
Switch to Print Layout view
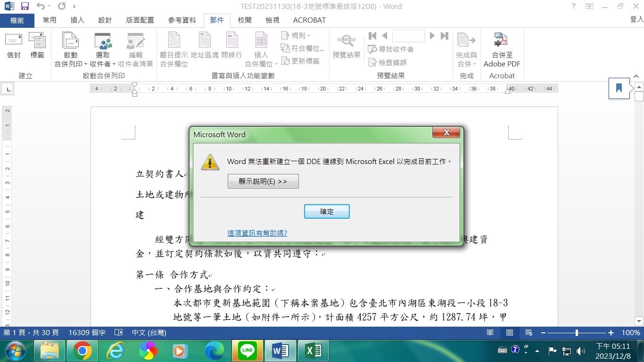pyautogui.click(x=510, y=333)
